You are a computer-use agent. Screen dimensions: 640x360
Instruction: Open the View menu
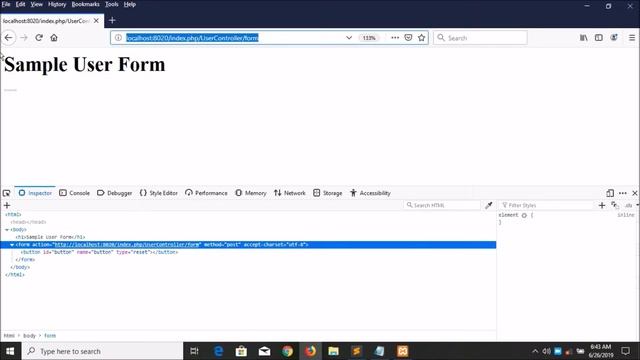click(36, 4)
